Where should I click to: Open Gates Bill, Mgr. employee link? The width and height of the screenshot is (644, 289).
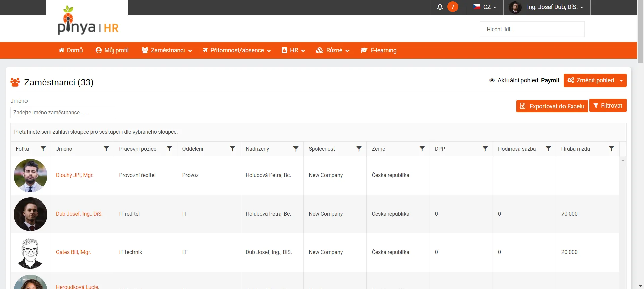point(73,252)
